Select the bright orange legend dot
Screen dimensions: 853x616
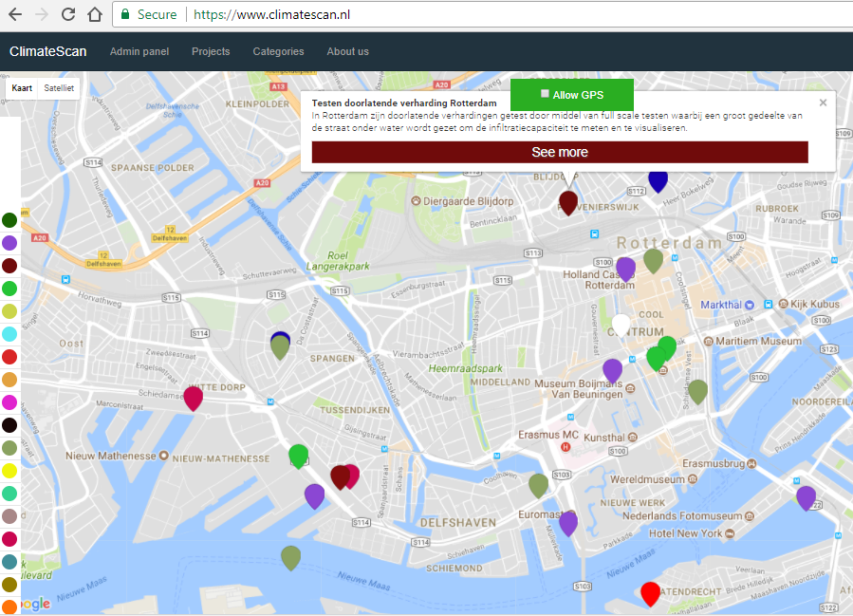9,607
